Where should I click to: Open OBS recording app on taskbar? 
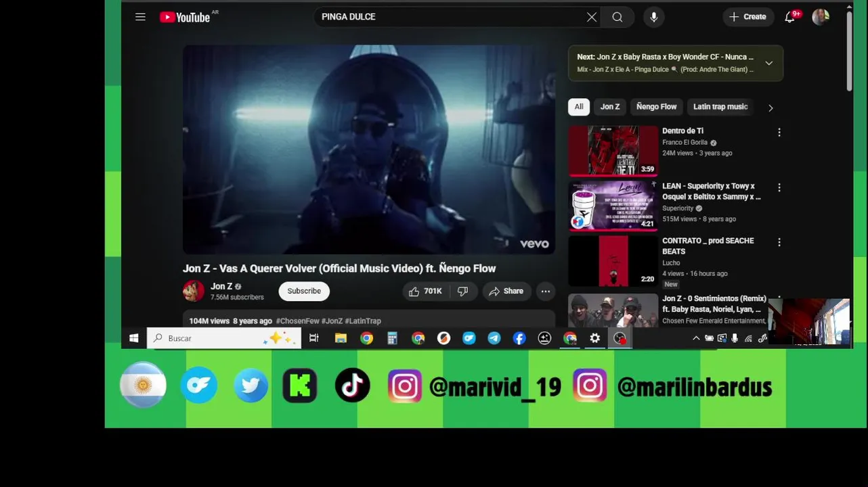tap(620, 338)
